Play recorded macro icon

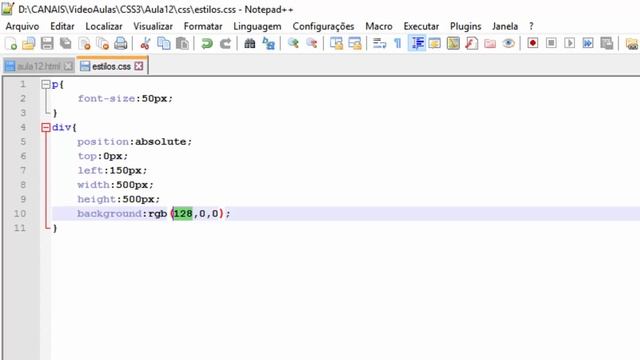coord(570,43)
